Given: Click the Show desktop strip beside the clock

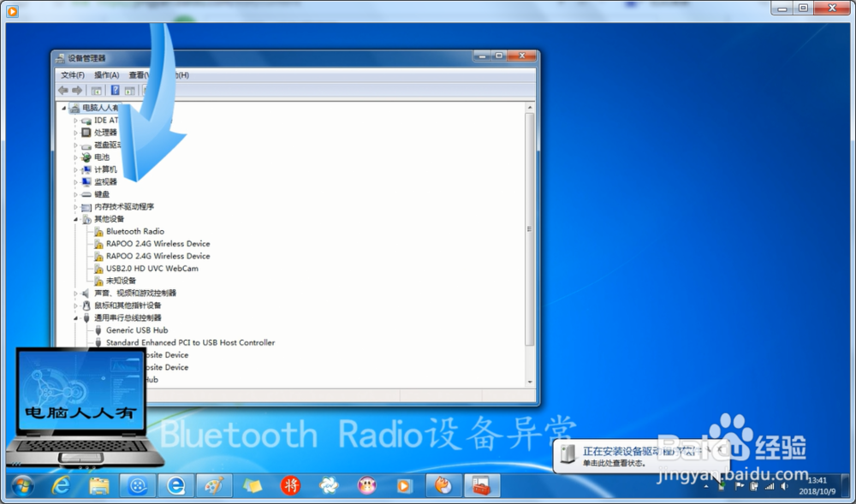Looking at the screenshot, I should click(844, 485).
